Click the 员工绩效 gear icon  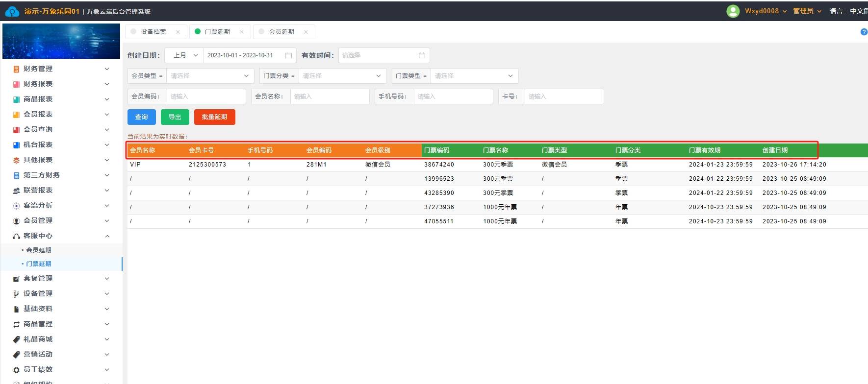16,370
